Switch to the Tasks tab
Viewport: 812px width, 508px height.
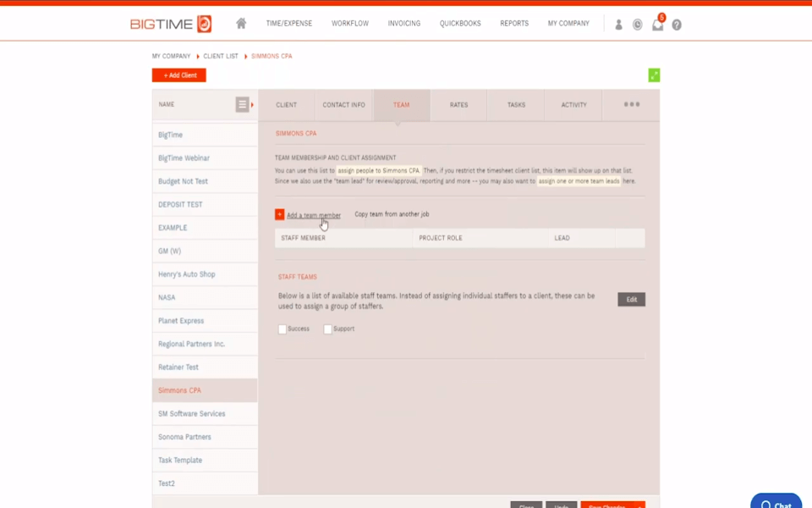516,105
